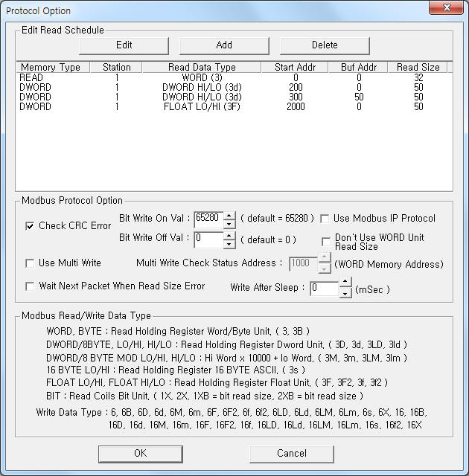Viewport: 469px width, 476px height.
Task: Enable Don't Use WORD Unit Read Size
Action: click(326, 242)
